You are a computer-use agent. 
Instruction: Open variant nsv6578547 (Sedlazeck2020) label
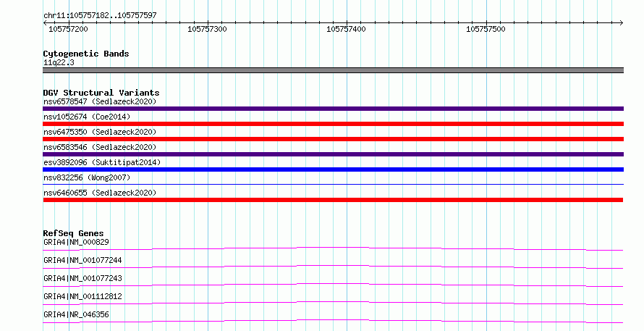point(100,101)
